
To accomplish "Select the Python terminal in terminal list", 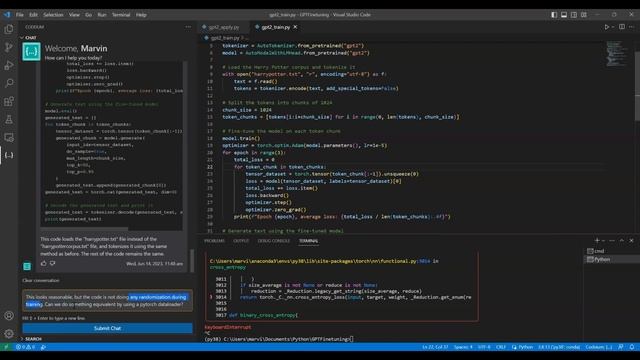I will tap(612, 259).
